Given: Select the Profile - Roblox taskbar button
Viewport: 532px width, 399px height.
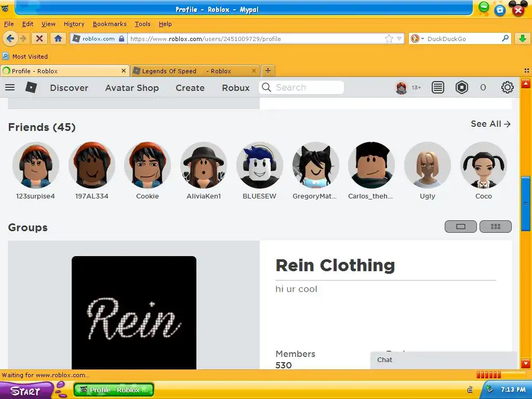Looking at the screenshot, I should pos(114,390).
